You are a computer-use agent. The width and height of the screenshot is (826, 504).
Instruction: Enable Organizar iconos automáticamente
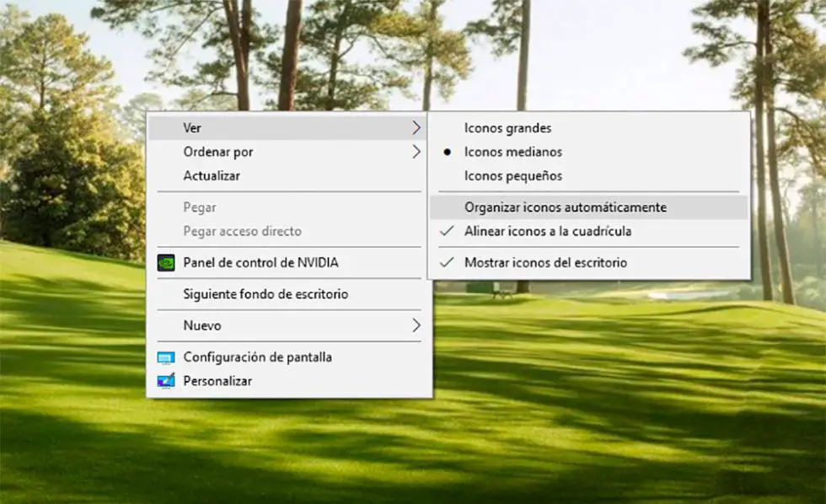(x=589, y=207)
